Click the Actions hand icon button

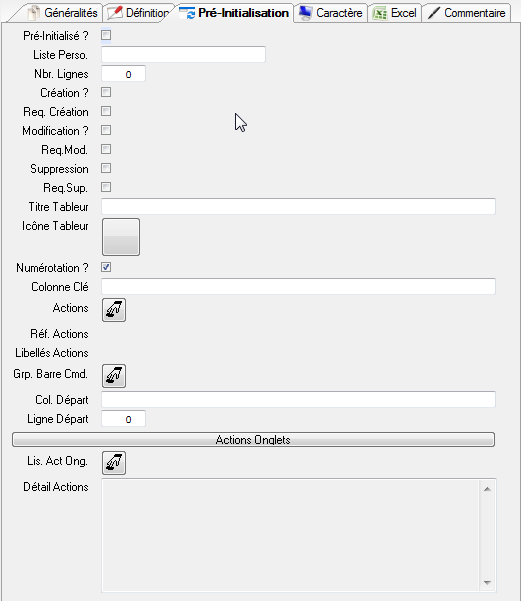[x=114, y=310]
